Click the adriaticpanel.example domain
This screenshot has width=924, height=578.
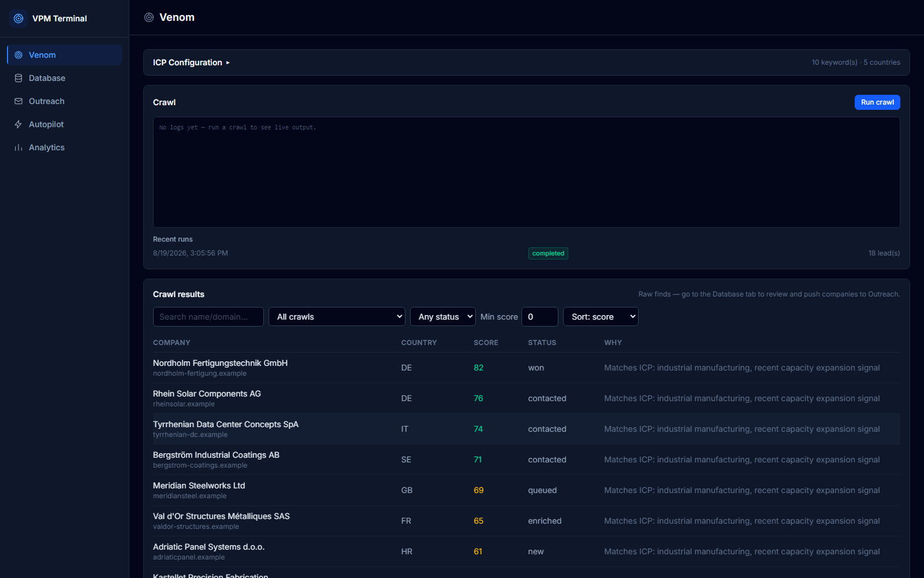pos(189,557)
